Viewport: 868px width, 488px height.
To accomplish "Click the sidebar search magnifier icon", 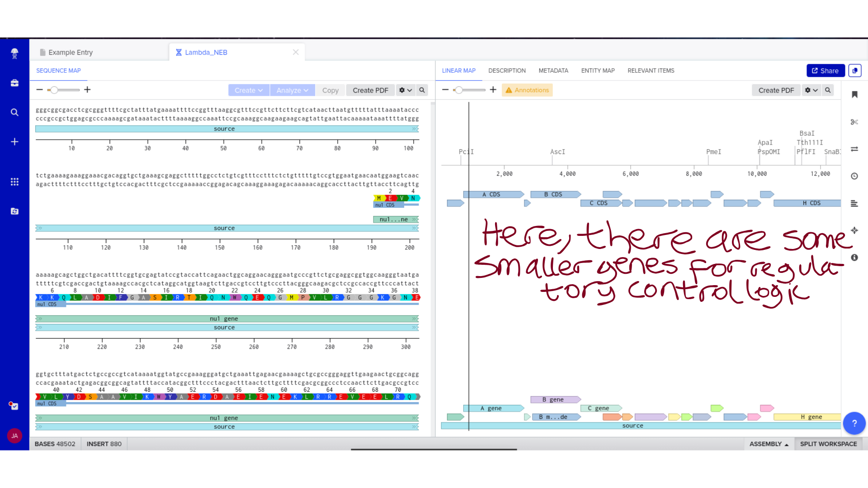I will (14, 113).
